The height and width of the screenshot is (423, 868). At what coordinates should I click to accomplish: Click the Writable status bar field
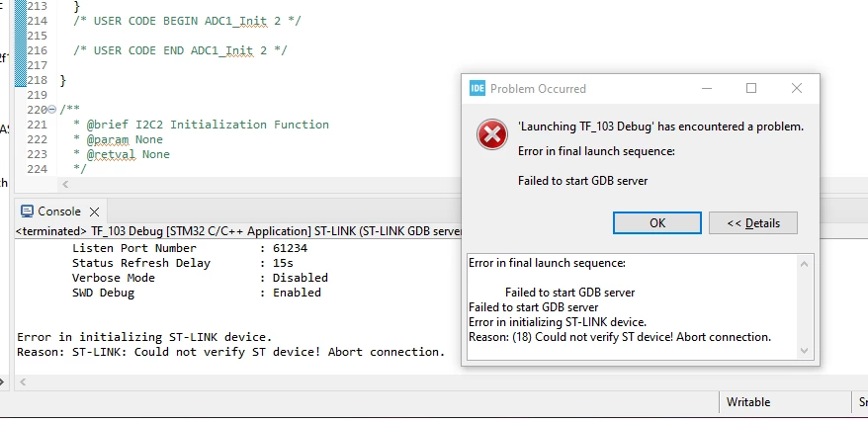(x=747, y=402)
